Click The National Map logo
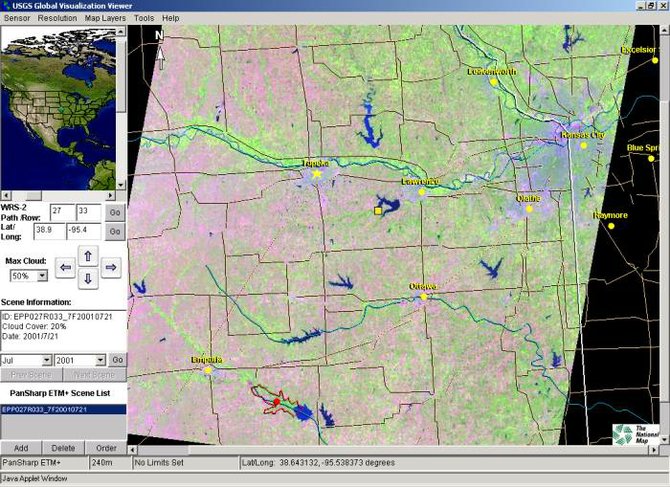Viewport: 670px width, 487px height. 636,434
